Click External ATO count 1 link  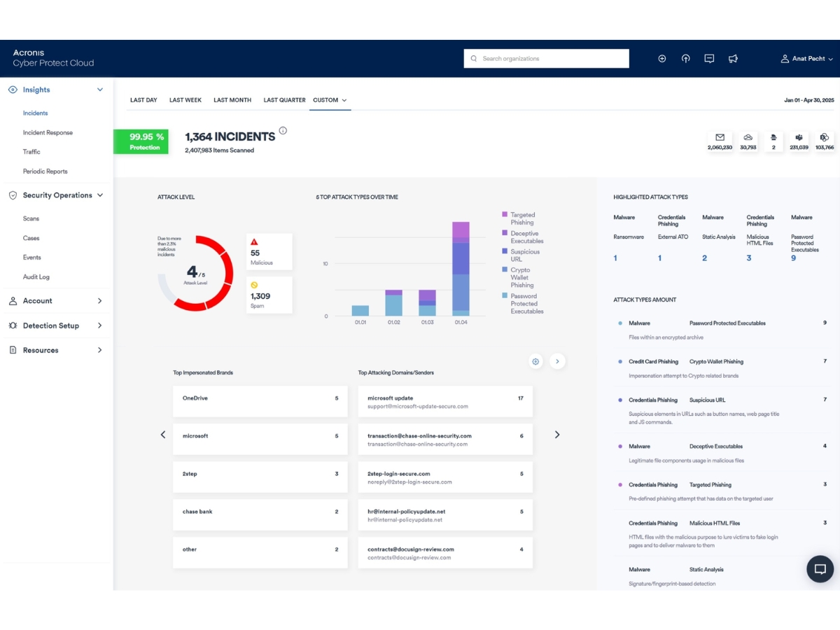659,258
